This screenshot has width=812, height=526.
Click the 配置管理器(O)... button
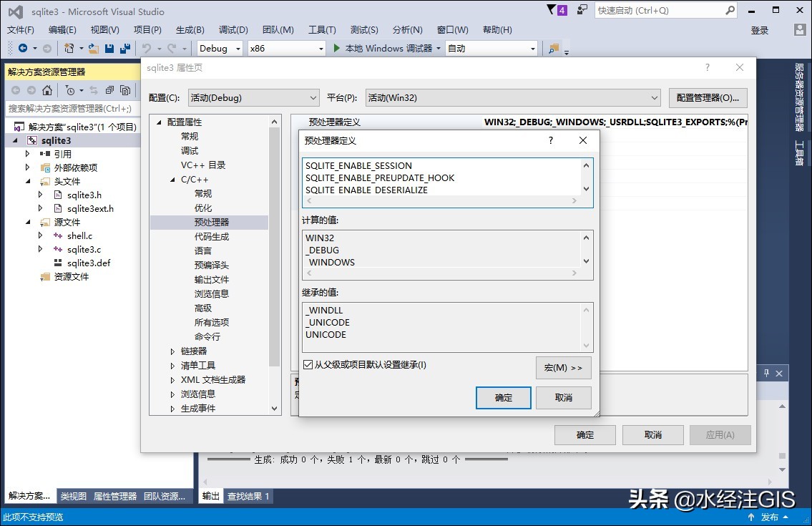coord(708,97)
